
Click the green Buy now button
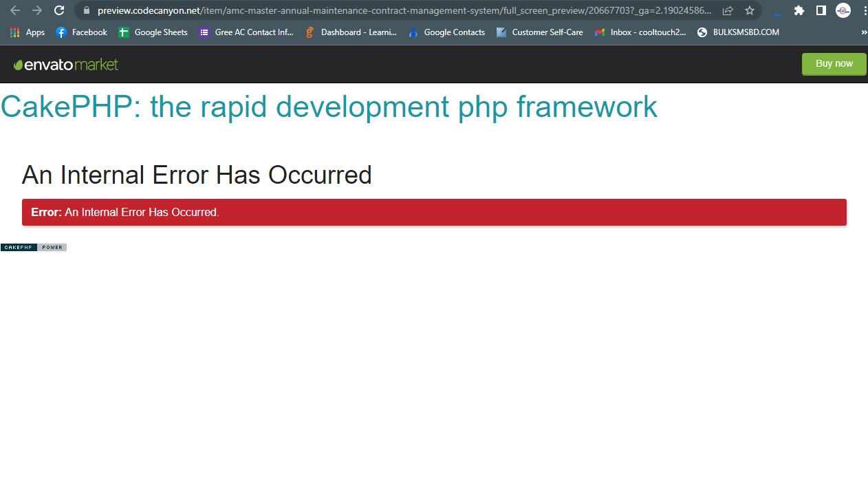point(834,64)
